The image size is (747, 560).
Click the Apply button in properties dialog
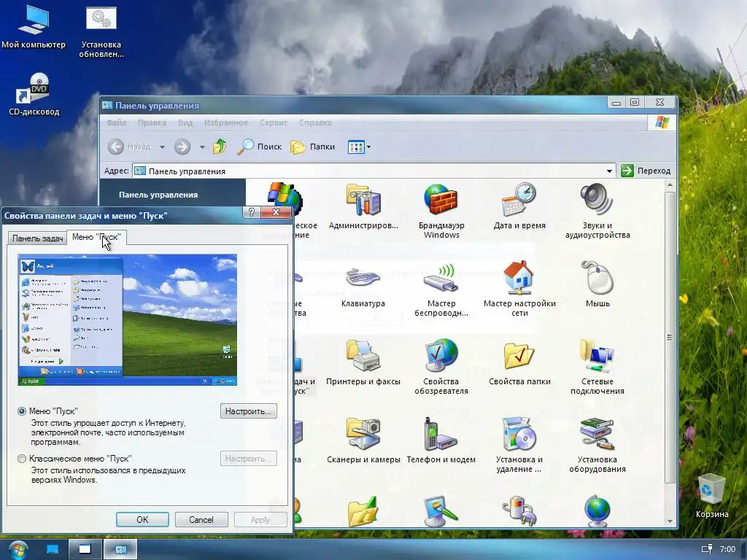coord(260,519)
